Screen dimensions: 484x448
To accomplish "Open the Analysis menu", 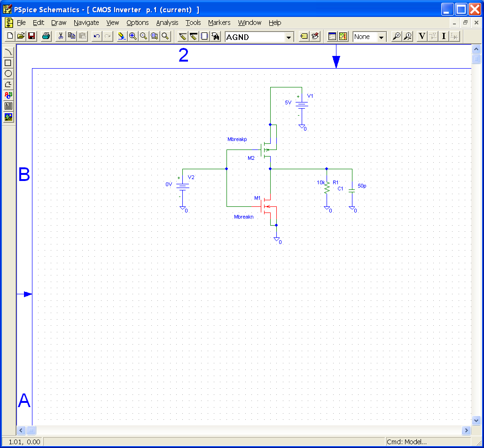I will click(167, 23).
